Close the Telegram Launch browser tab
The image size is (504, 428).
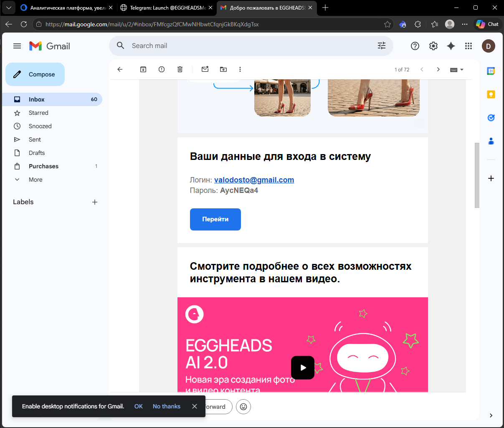(210, 8)
